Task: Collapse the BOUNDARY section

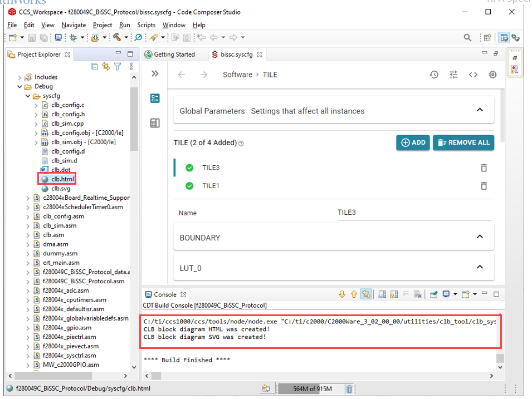Action: point(480,237)
